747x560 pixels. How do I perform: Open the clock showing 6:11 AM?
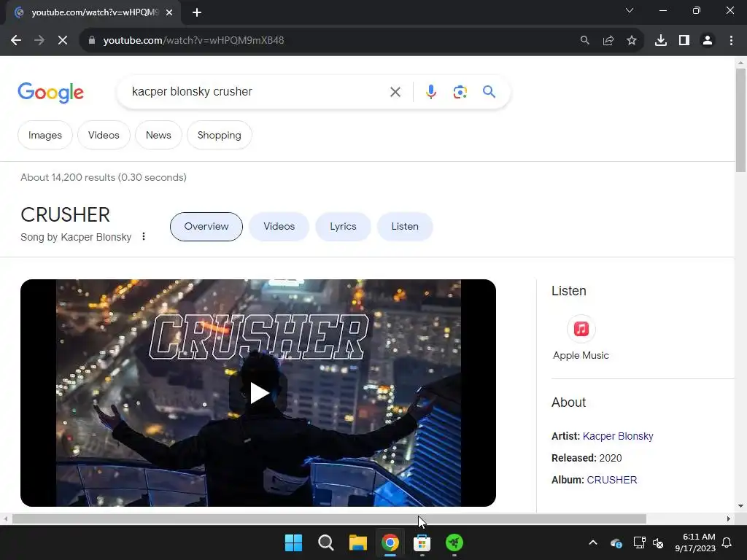point(694,542)
